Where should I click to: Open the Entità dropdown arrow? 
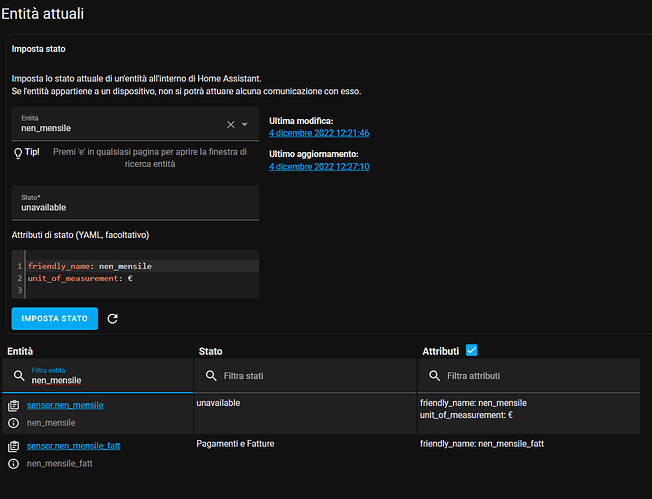pos(245,125)
